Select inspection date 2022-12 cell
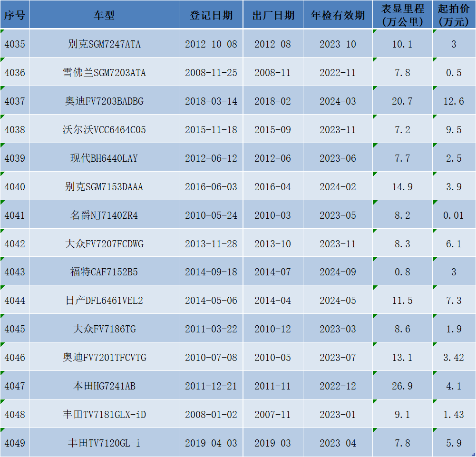 pyautogui.click(x=338, y=386)
